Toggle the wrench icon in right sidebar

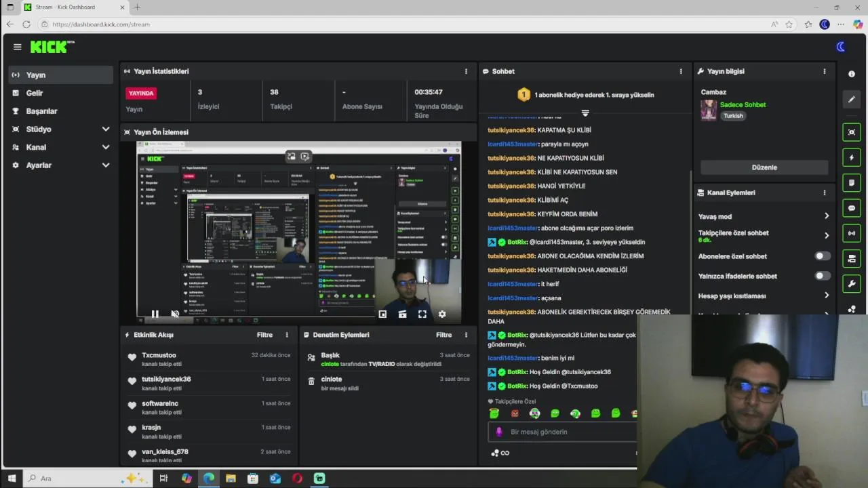852,283
